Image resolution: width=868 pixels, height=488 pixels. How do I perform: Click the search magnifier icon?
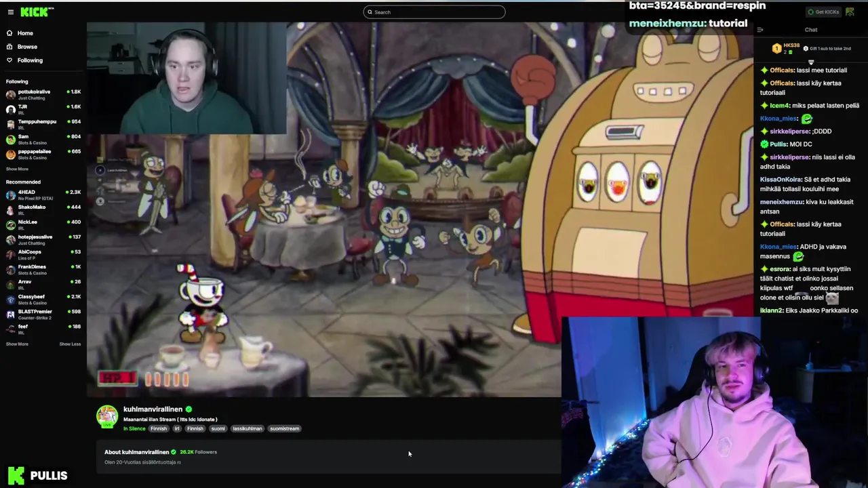[370, 12]
